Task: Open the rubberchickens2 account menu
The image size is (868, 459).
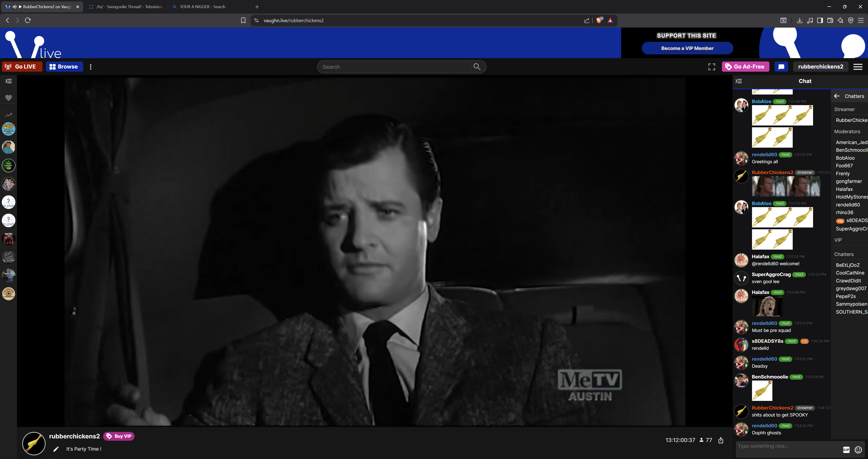Action: [821, 67]
